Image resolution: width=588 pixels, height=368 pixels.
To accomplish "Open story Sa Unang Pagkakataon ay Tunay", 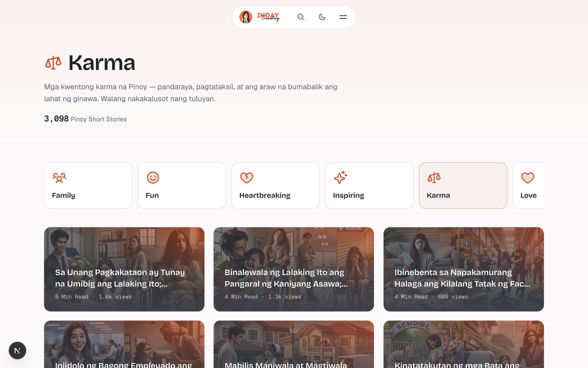I will [124, 269].
